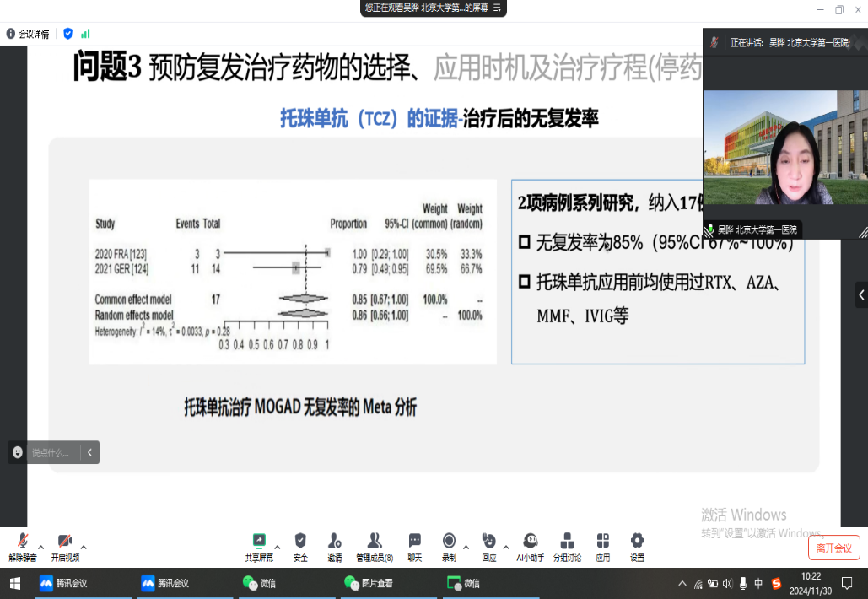Screen dimensions: 868x599
Task: Click the Random effects model label
Action: point(134,315)
